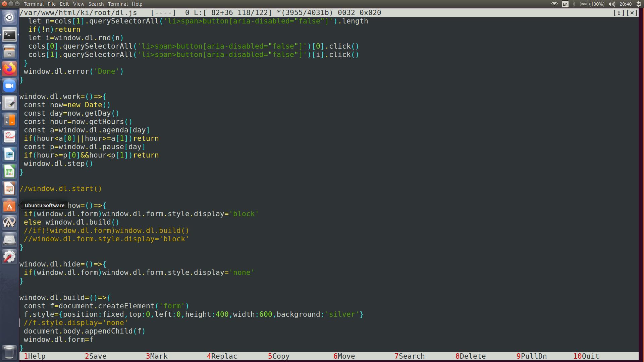Click the 7Search function key button
Viewport: 644px width, 362px height.
click(x=410, y=356)
